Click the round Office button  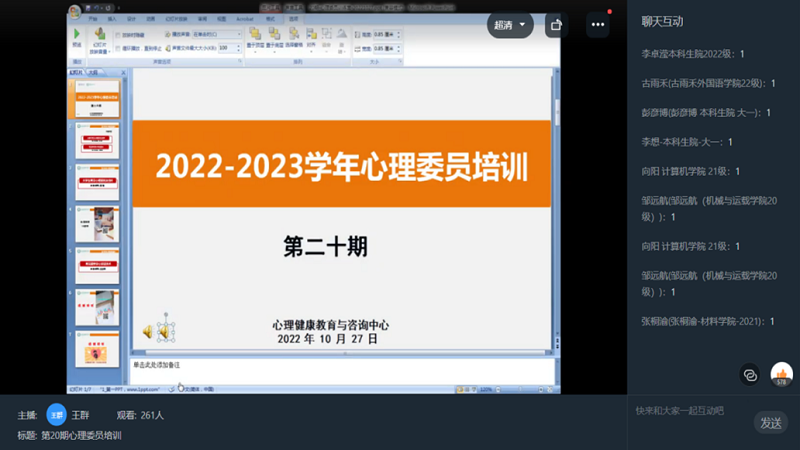pos(74,11)
